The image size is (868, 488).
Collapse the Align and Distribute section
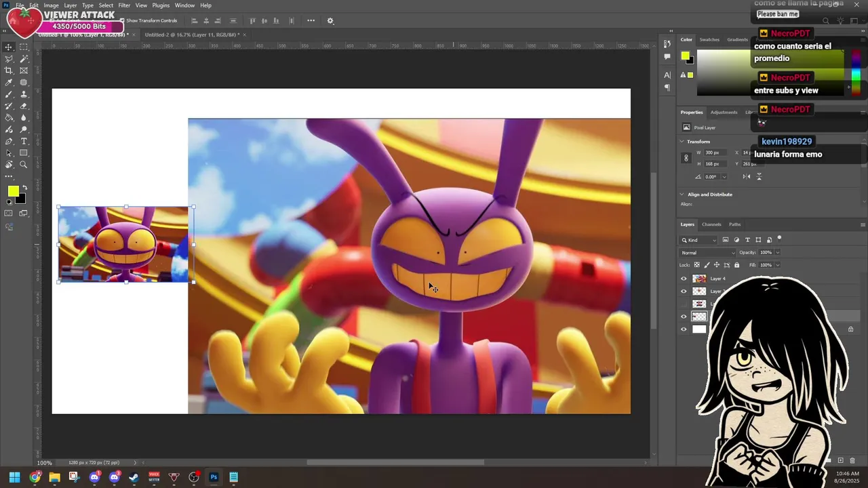coord(682,195)
